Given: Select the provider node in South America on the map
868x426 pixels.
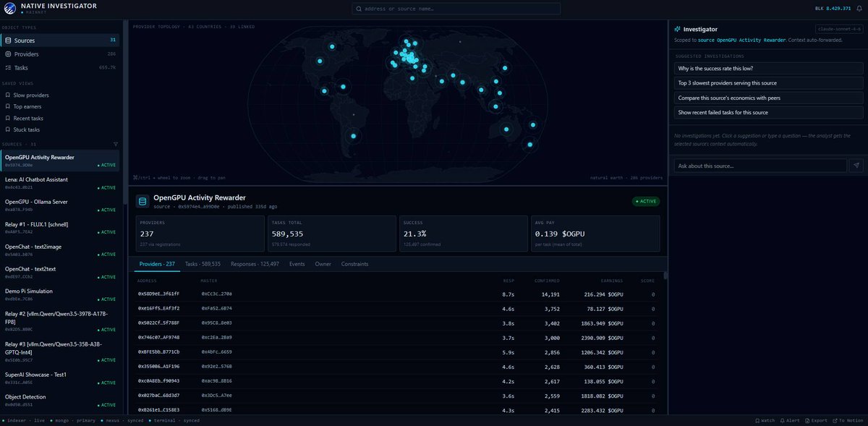Looking at the screenshot, I should point(354,135).
